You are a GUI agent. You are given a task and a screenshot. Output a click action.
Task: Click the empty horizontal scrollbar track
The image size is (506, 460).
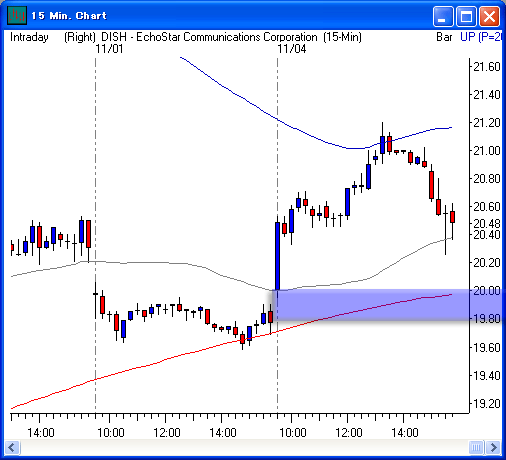pyautogui.click(x=244, y=447)
